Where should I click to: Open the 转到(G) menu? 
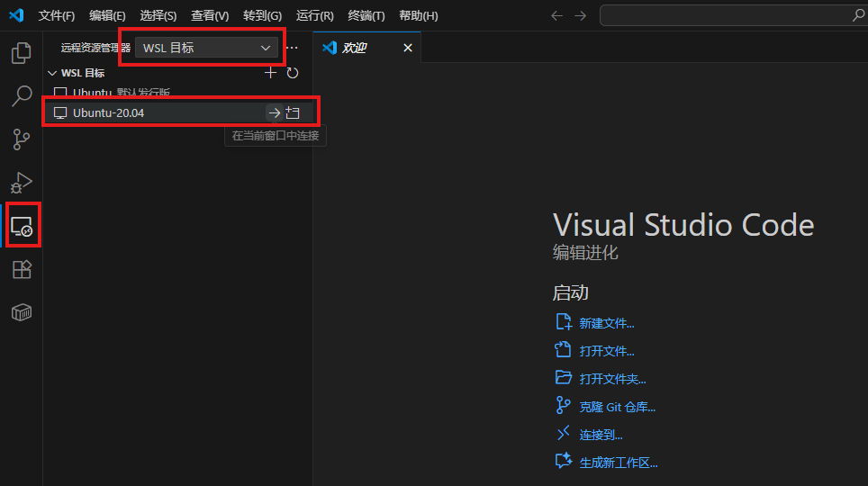click(262, 15)
